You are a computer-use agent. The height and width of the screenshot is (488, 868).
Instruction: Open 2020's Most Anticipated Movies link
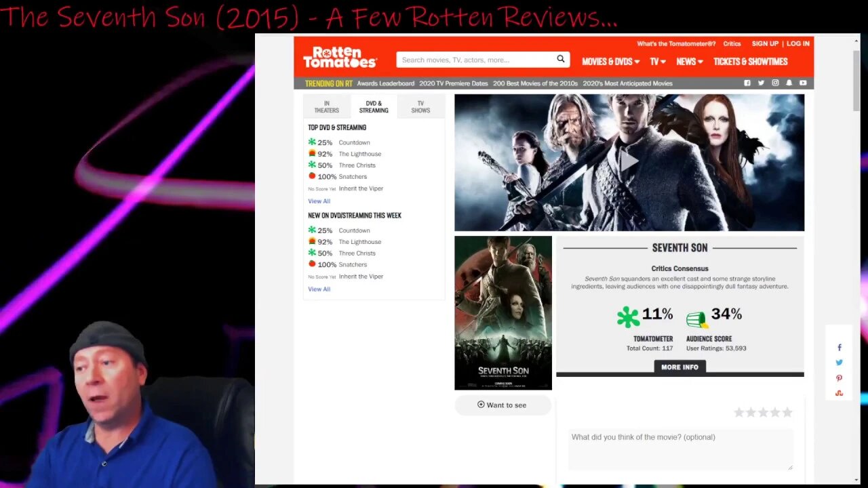point(627,83)
